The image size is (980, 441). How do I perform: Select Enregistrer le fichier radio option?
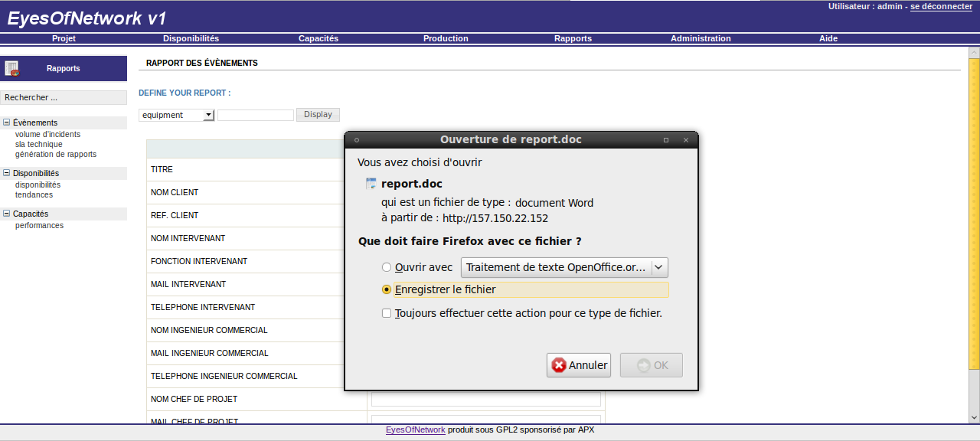pos(387,289)
